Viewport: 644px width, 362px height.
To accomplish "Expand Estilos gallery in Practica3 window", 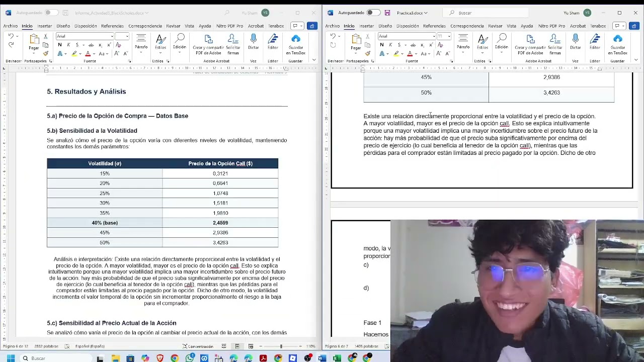I will 482,43.
